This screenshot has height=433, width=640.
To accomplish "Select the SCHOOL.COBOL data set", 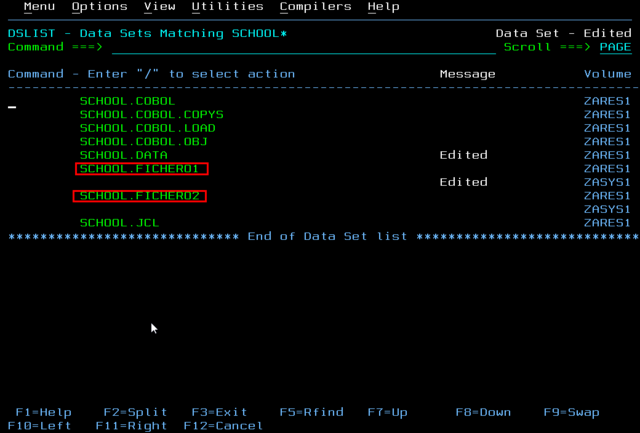I will 127,101.
